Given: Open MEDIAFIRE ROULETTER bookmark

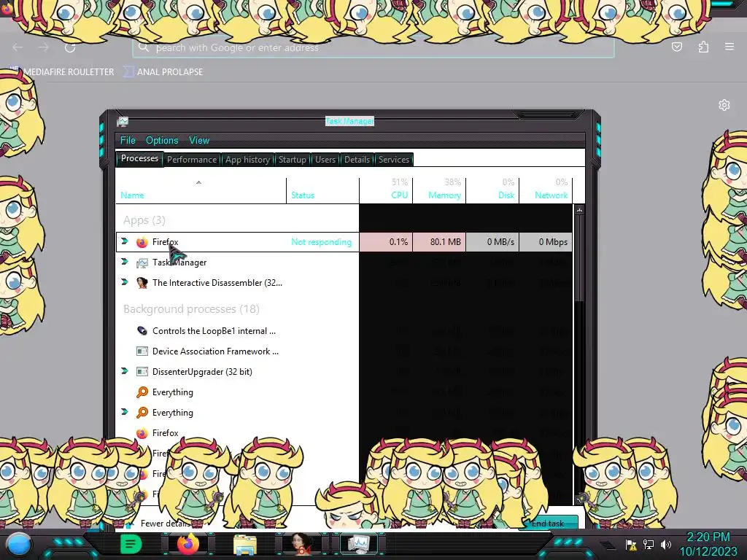Looking at the screenshot, I should coord(69,72).
